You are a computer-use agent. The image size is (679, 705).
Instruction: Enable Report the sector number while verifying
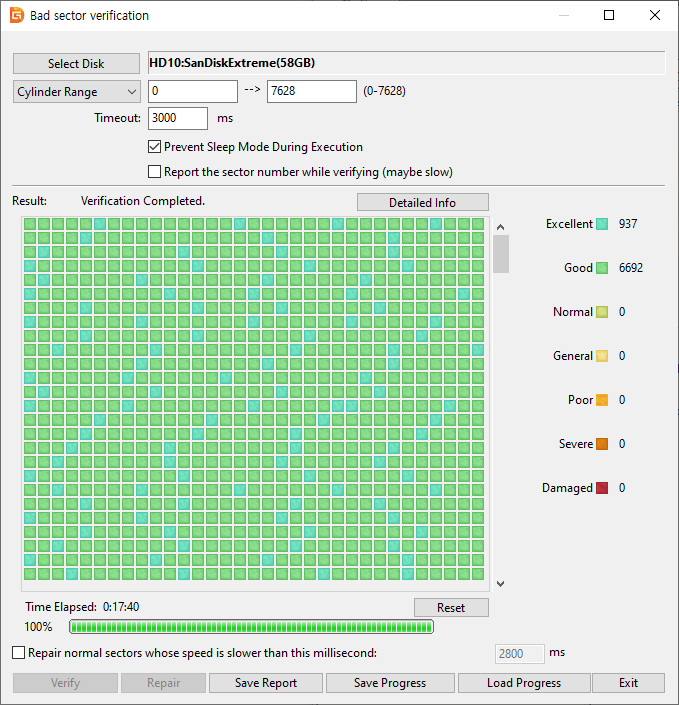click(154, 172)
